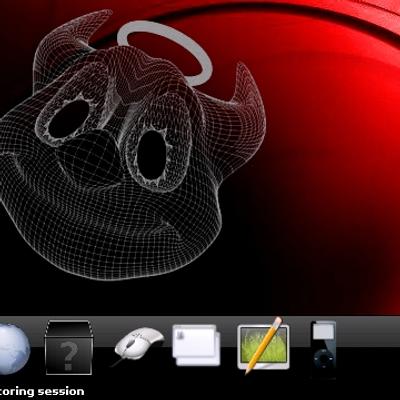Open the black question-mark box icon
The height and width of the screenshot is (400, 400).
pos(68,347)
